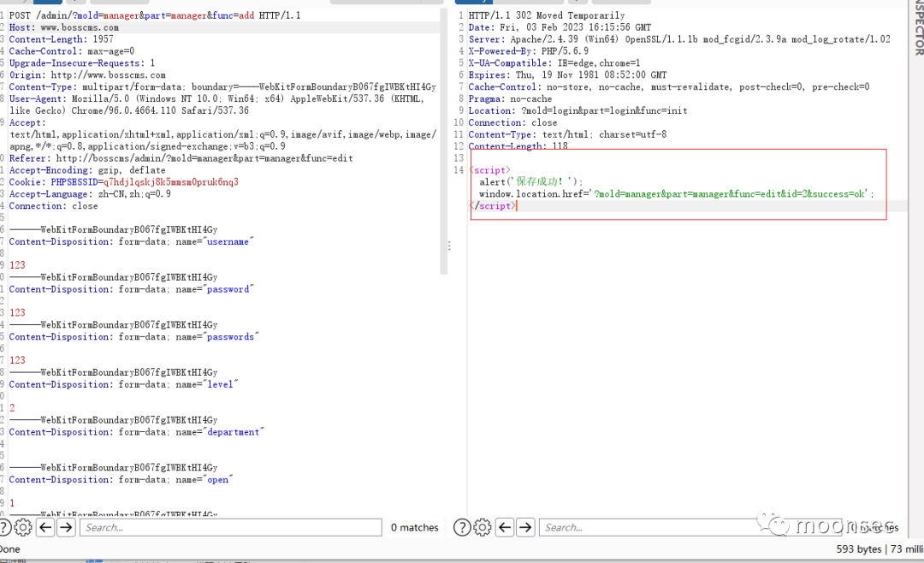Open request pane search settings gear
The image size is (924, 563).
click(23, 527)
